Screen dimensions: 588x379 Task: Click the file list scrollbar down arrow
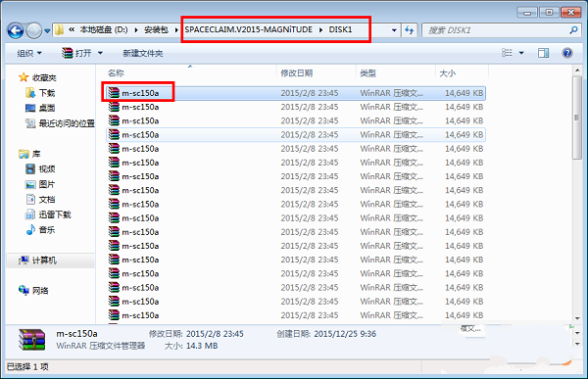point(577,318)
